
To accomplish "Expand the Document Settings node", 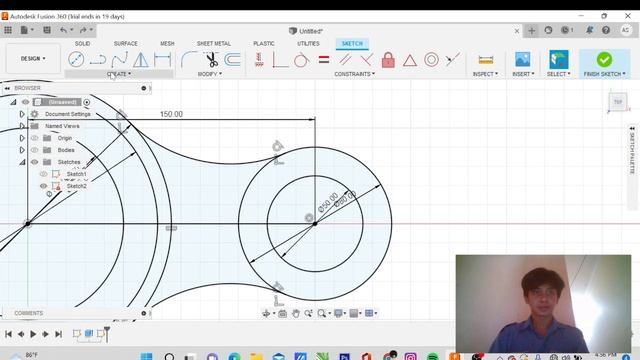I will [x=22, y=114].
